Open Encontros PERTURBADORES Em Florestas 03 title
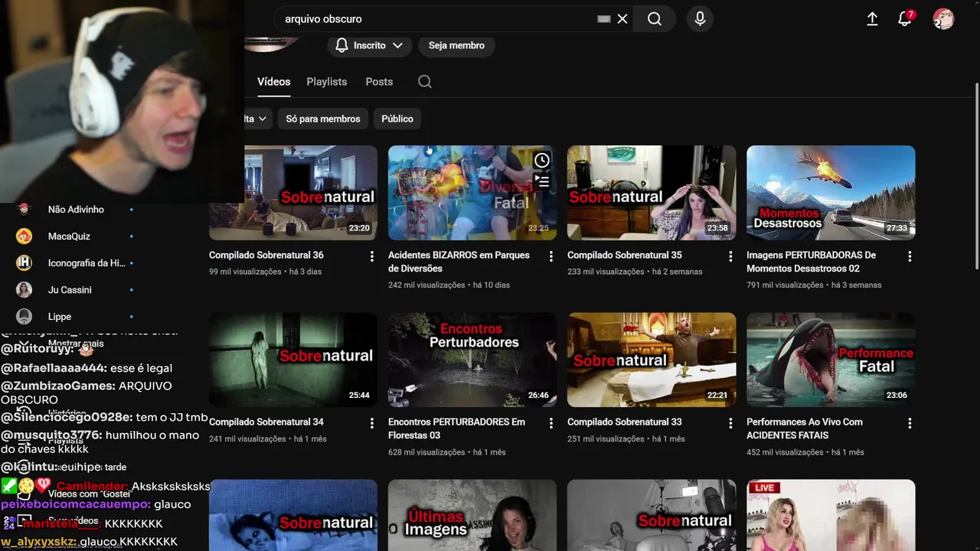This screenshot has height=551, width=980. click(457, 429)
